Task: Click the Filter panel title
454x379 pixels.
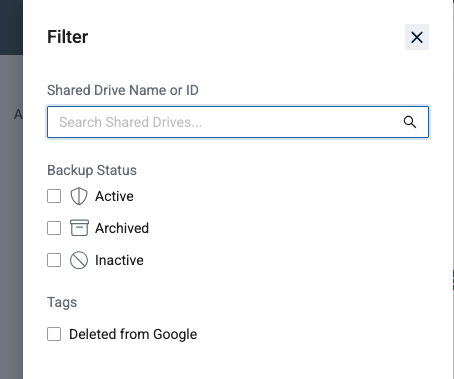Action: click(x=68, y=37)
